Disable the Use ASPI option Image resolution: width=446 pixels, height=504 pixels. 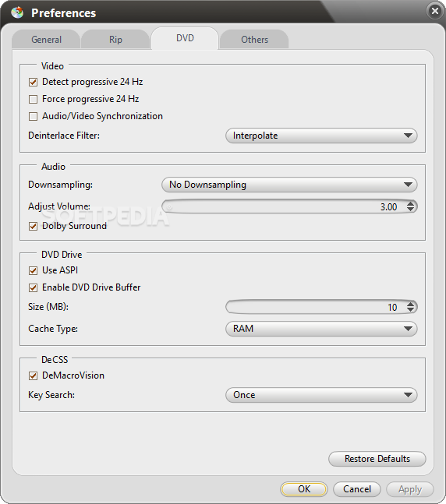click(x=34, y=270)
